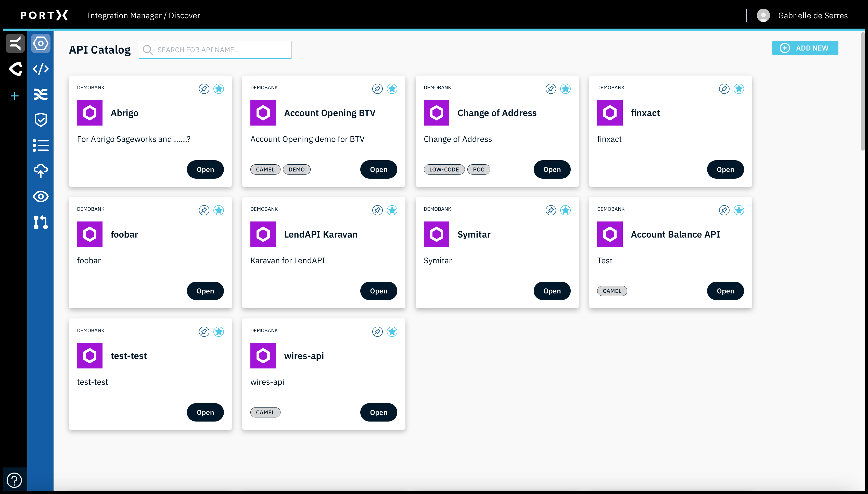The height and width of the screenshot is (494, 868).
Task: Click the ADD NEW button
Action: click(805, 48)
